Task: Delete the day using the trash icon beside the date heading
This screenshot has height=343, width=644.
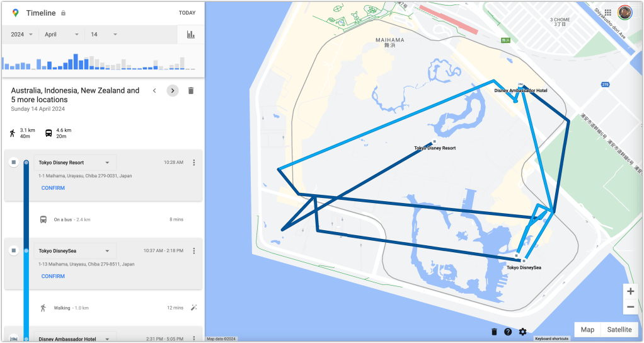Action: coord(190,91)
